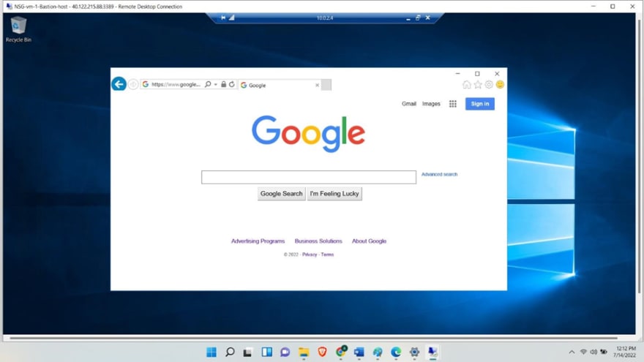Close the Google tab
Screen dimensions: 644x362
[x=317, y=86]
